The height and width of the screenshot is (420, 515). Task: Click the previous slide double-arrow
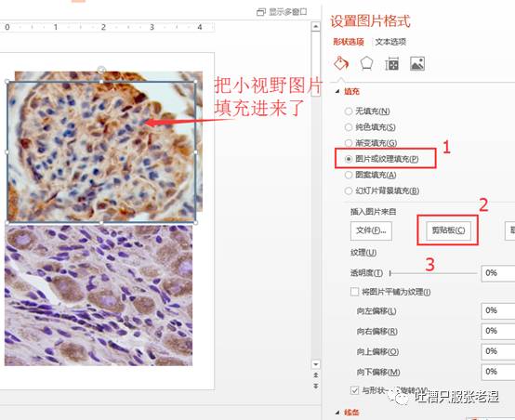click(316, 374)
